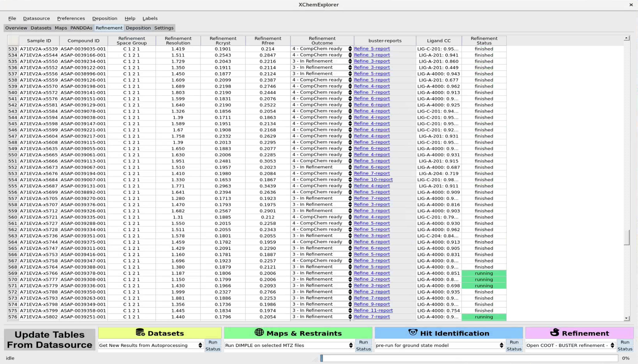The width and height of the screenshot is (638, 364).
Task: Click Rcryst value 0.2963
Action: pyautogui.click(x=223, y=186)
